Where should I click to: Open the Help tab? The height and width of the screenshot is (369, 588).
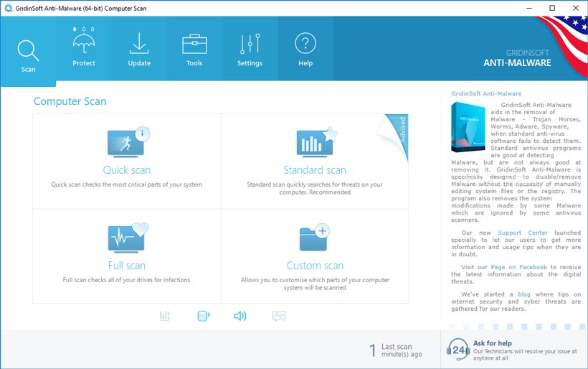pos(305,48)
